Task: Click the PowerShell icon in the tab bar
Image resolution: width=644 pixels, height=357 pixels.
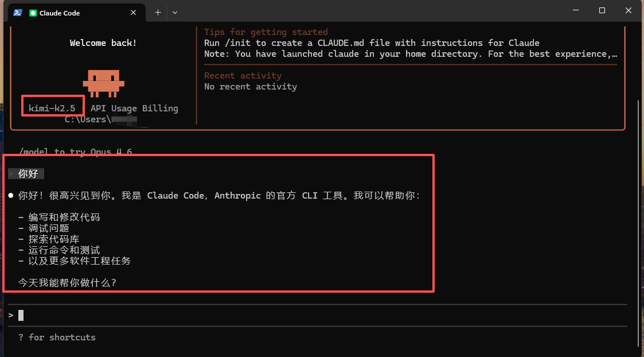Action: [x=17, y=12]
